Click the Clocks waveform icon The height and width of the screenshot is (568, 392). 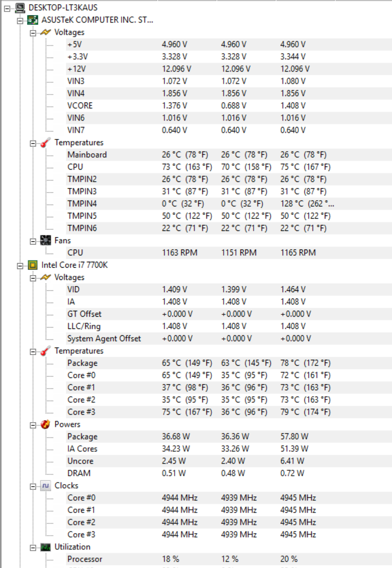tap(45, 485)
